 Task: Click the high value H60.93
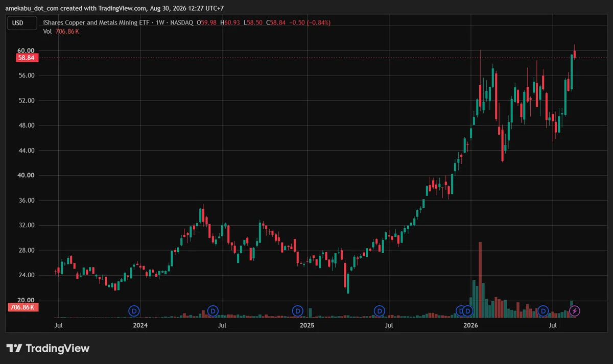(x=230, y=22)
